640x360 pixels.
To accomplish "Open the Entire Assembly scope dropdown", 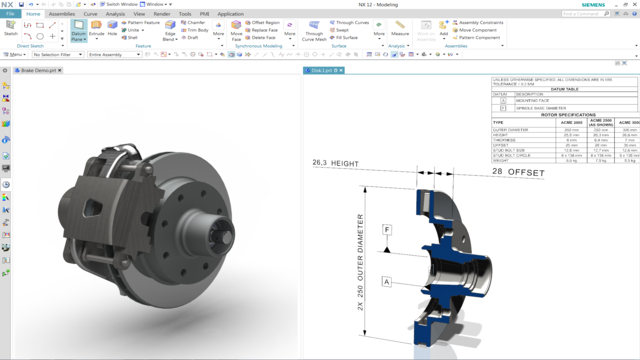I will pyautogui.click(x=114, y=54).
